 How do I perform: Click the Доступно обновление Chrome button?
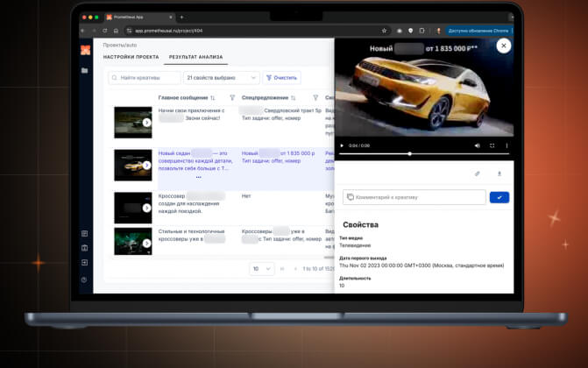(478, 31)
